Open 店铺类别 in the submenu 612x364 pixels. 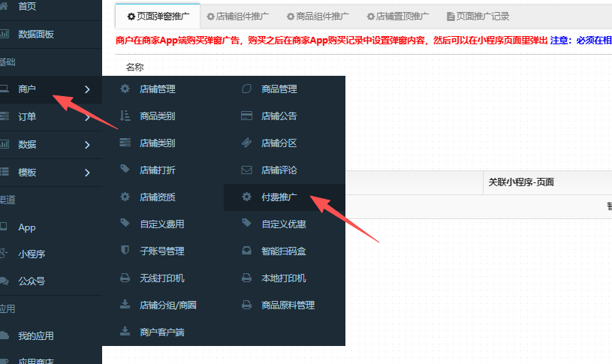pos(158,143)
